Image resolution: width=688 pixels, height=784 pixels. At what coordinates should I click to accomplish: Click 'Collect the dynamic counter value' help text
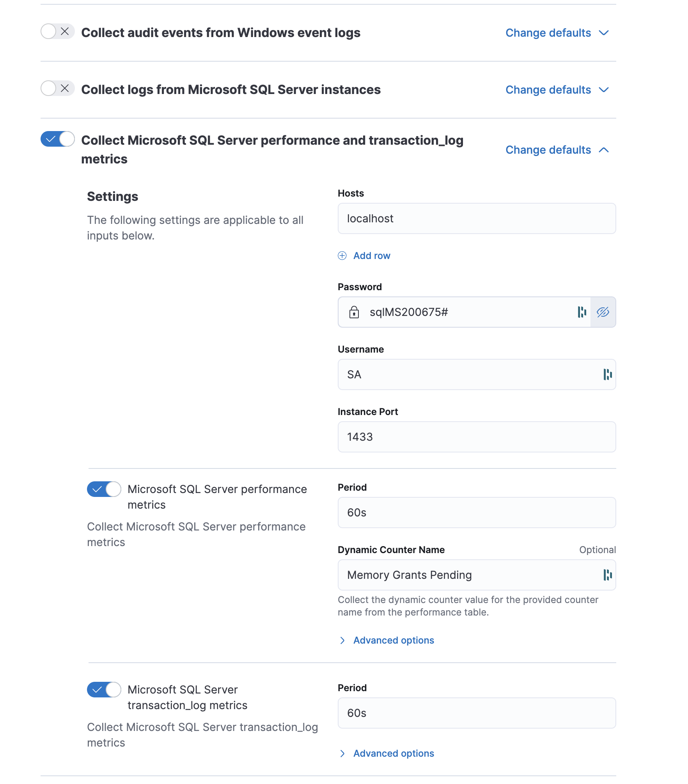coord(468,606)
